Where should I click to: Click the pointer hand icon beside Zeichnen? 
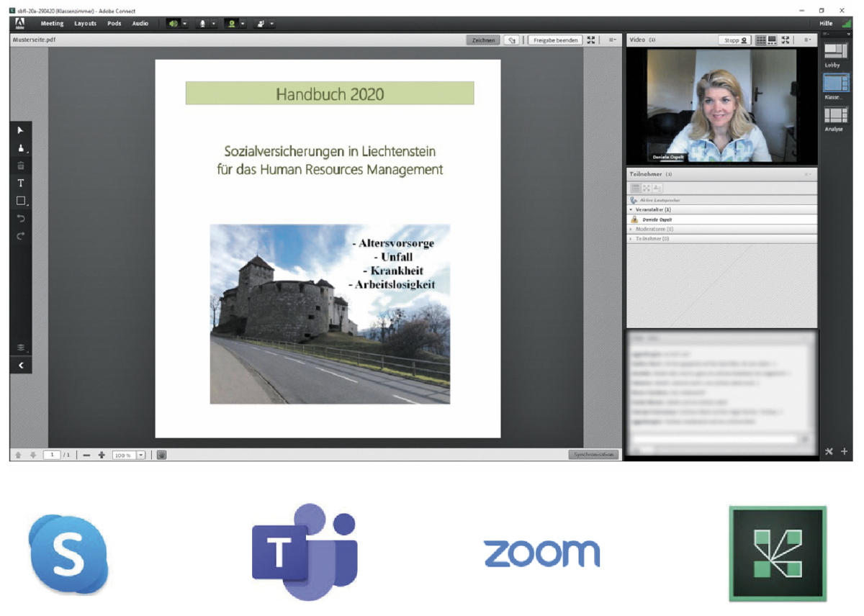tap(511, 40)
